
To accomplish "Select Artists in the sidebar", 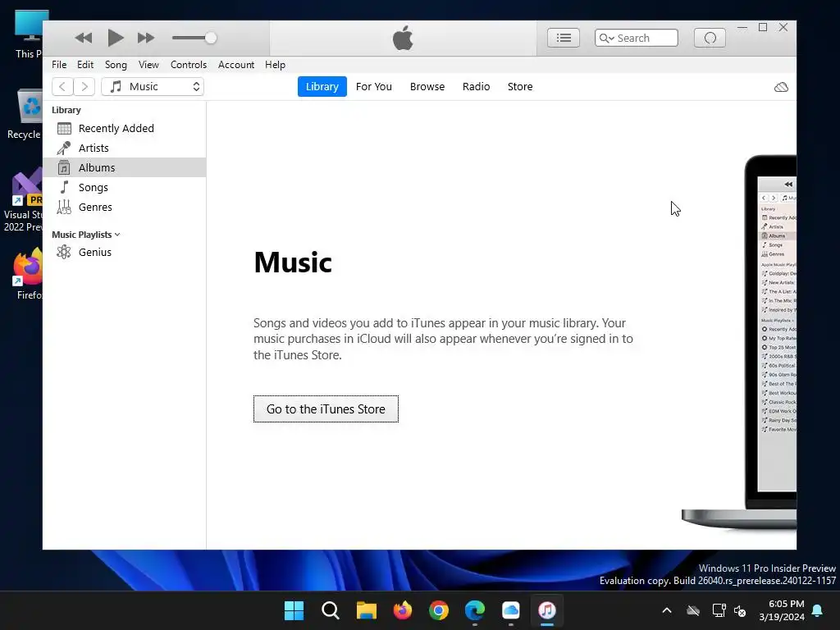I will (x=125, y=148).
